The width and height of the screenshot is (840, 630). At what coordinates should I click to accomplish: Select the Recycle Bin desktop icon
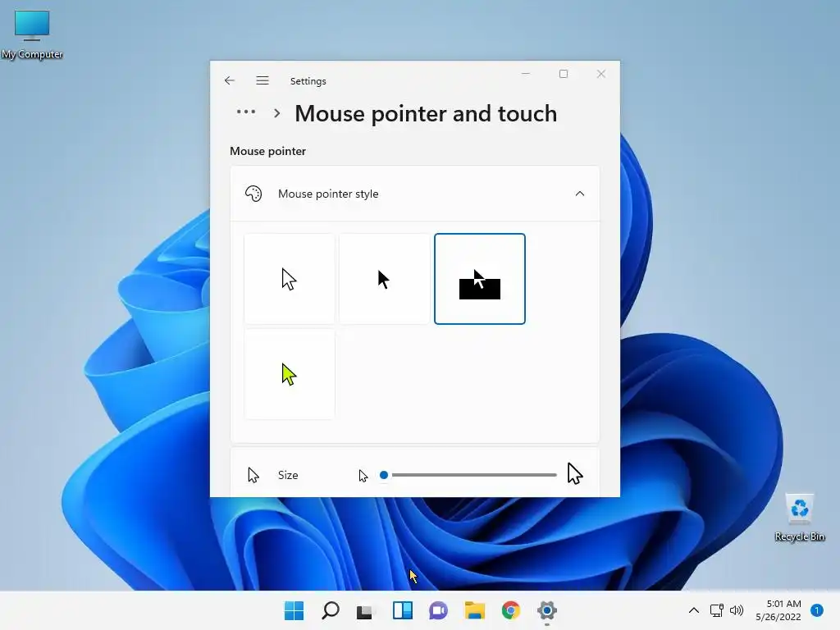pyautogui.click(x=799, y=518)
